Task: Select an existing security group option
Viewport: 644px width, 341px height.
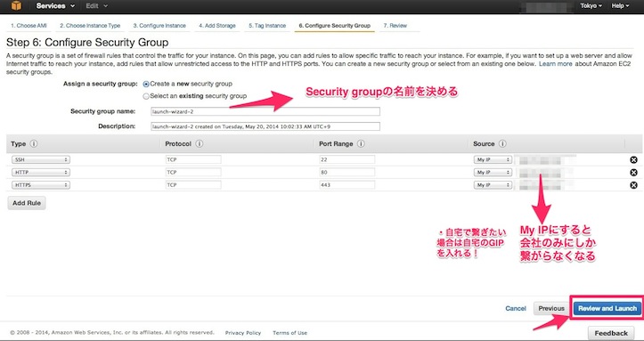Action: click(146, 96)
